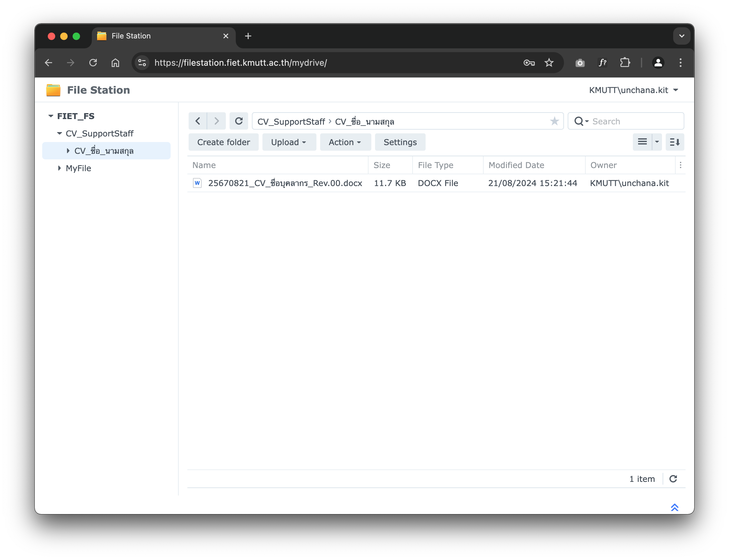
Task: Click the browser back arrow
Action: (x=49, y=63)
